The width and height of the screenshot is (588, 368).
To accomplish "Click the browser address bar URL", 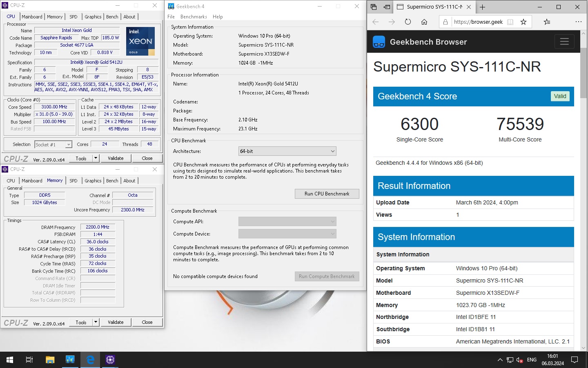I will [478, 22].
